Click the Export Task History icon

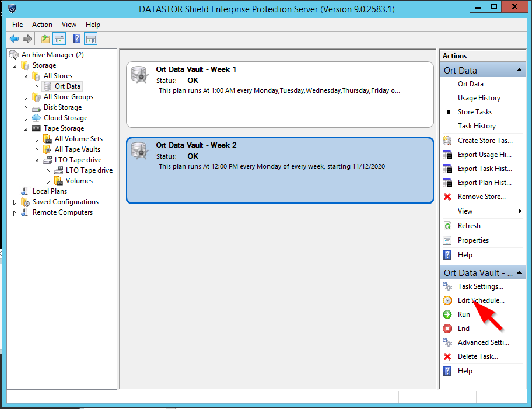[x=447, y=169]
